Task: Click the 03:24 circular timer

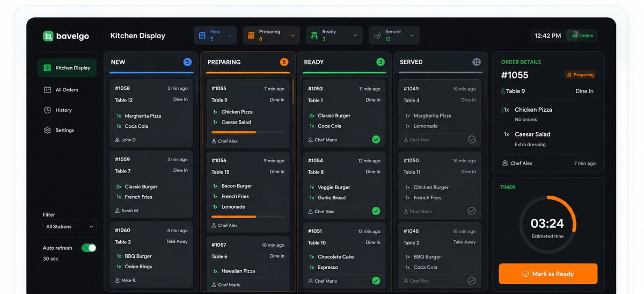Action: [x=547, y=224]
